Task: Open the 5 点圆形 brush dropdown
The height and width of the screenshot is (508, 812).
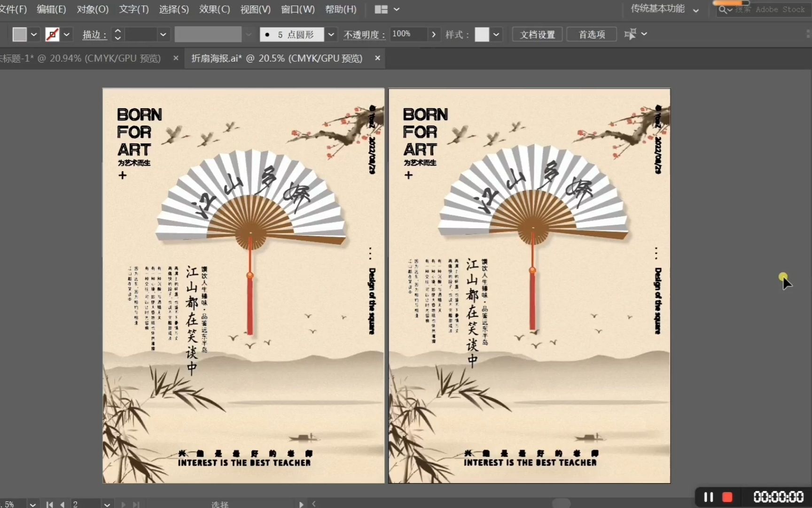Action: (x=331, y=34)
